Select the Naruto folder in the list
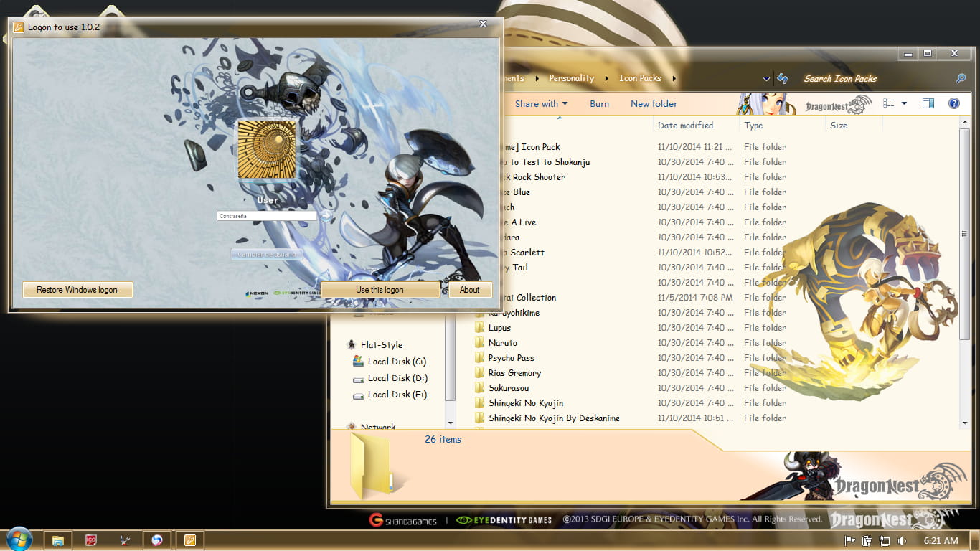The height and width of the screenshot is (551, 980). 502,342
